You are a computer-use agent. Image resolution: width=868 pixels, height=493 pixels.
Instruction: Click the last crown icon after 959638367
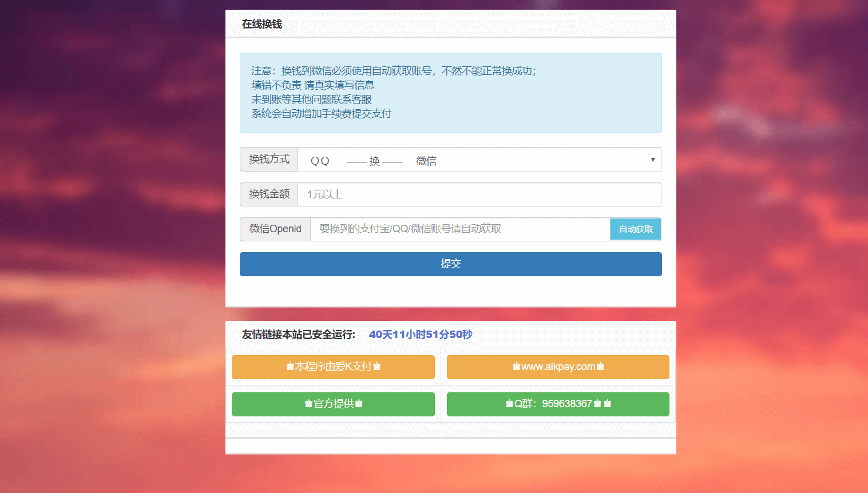pos(608,404)
